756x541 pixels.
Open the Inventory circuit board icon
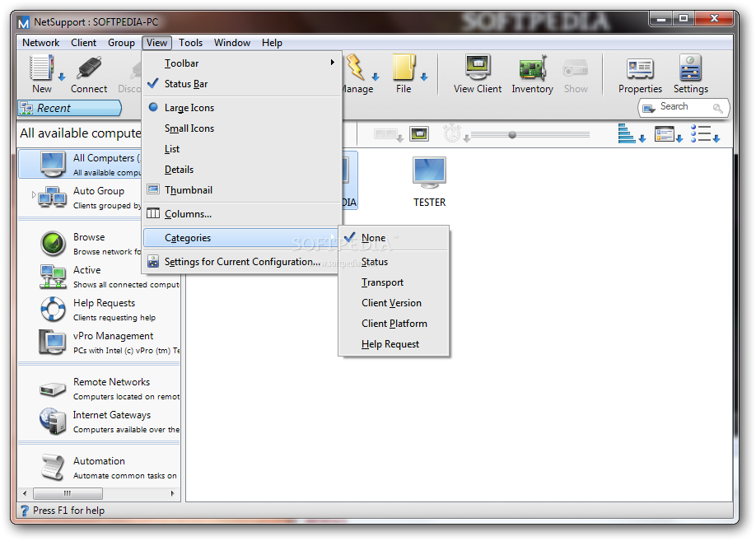532,68
